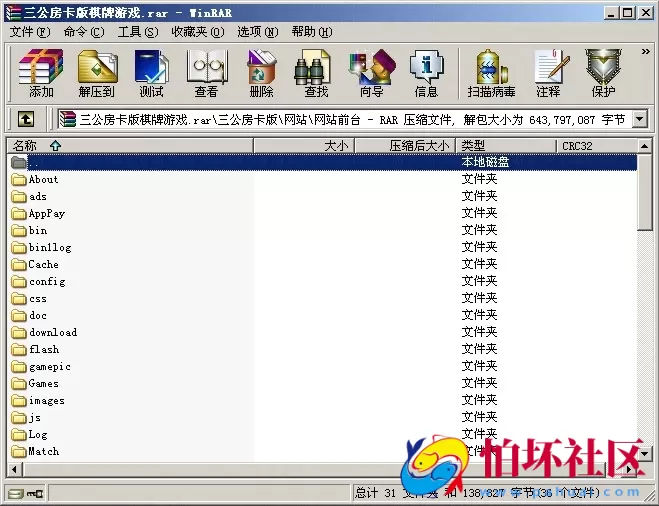
Task: Click the disk drive icon in status bar
Action: tap(16, 493)
